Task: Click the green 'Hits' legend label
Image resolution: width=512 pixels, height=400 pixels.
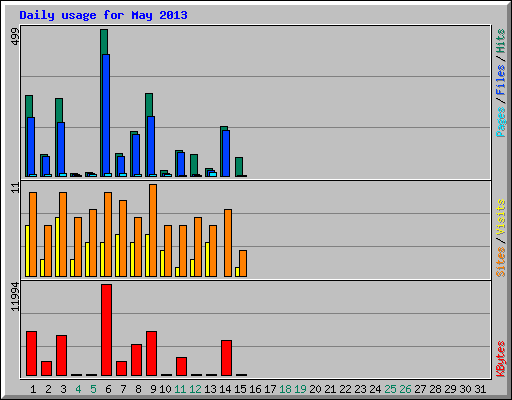Action: (x=501, y=41)
